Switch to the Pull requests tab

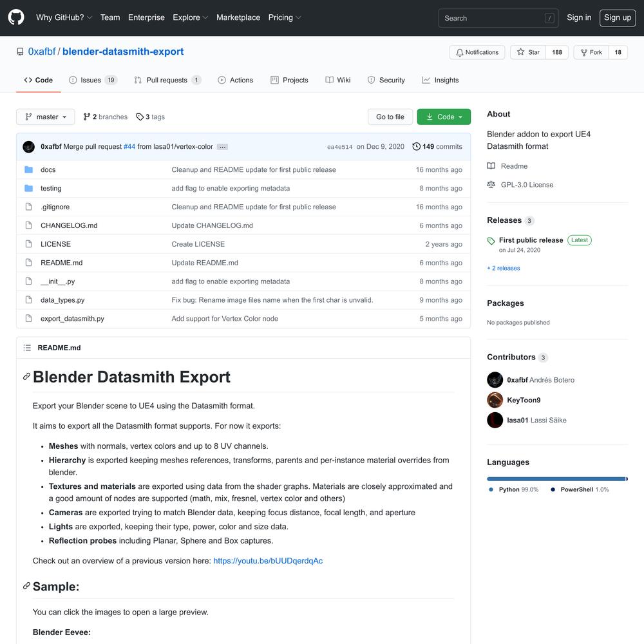tap(167, 80)
